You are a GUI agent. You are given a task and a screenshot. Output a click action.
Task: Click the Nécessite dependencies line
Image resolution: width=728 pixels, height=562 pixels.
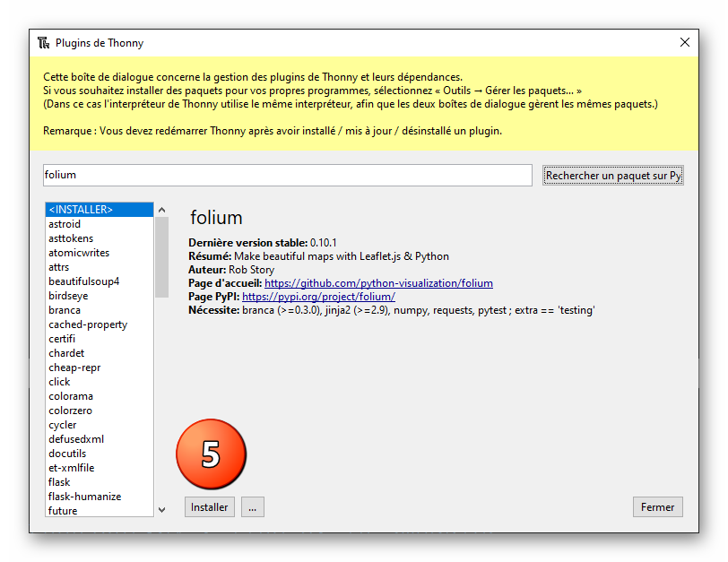[x=392, y=310]
